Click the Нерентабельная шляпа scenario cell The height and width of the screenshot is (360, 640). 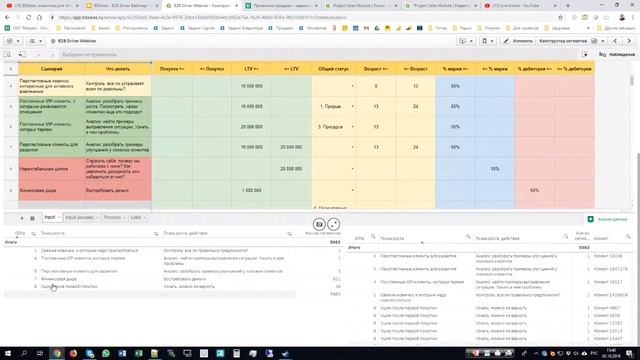pyautogui.click(x=51, y=169)
